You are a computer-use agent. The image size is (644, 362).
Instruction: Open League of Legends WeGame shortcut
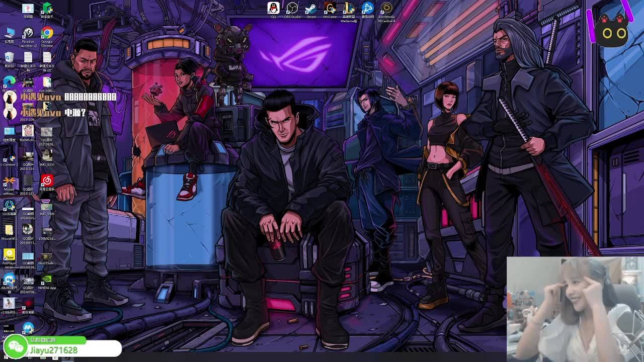pyautogui.click(x=349, y=10)
